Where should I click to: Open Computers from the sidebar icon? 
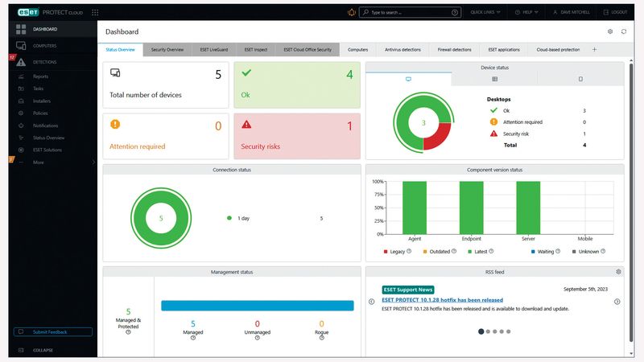click(21, 46)
